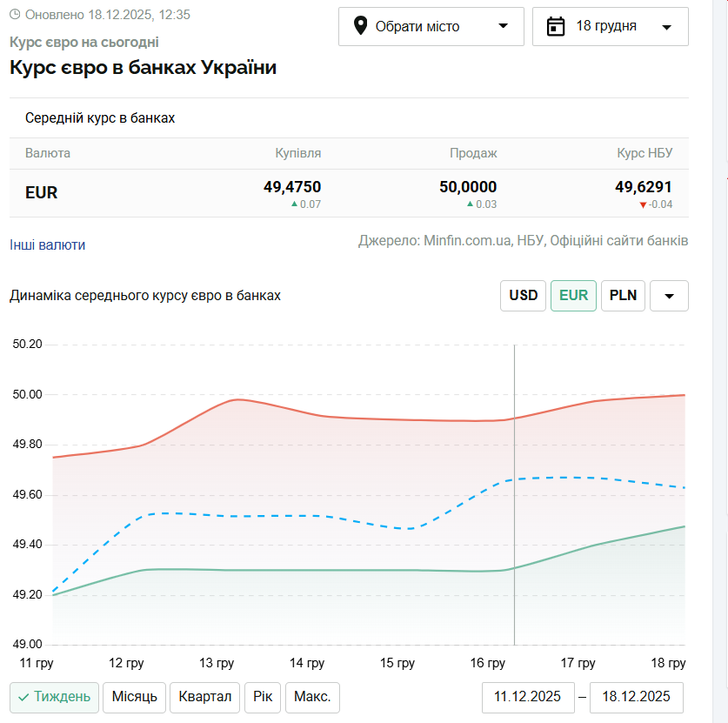This screenshot has width=728, height=723.
Task: Switch chart to PLN currency
Action: coord(623,296)
